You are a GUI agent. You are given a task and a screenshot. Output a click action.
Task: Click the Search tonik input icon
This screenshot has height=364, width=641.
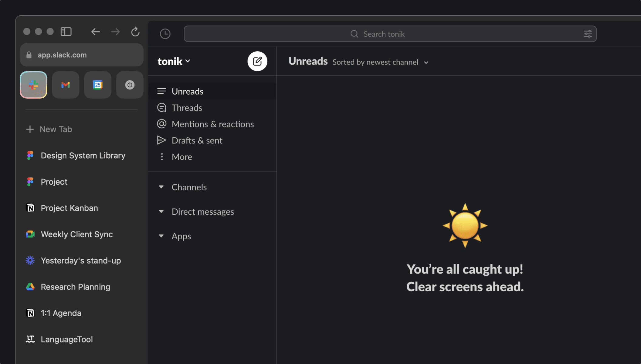pyautogui.click(x=354, y=33)
